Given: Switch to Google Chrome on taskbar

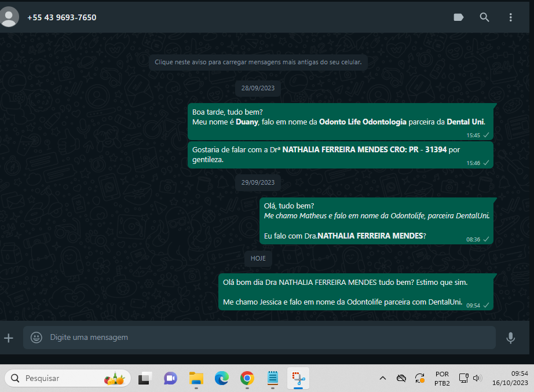Looking at the screenshot, I should pos(247,378).
